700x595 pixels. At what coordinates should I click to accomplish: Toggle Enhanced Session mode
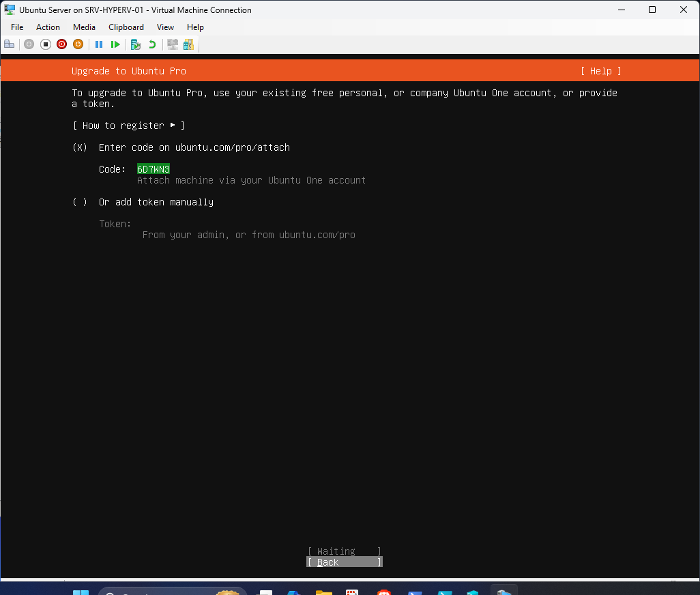[172, 44]
